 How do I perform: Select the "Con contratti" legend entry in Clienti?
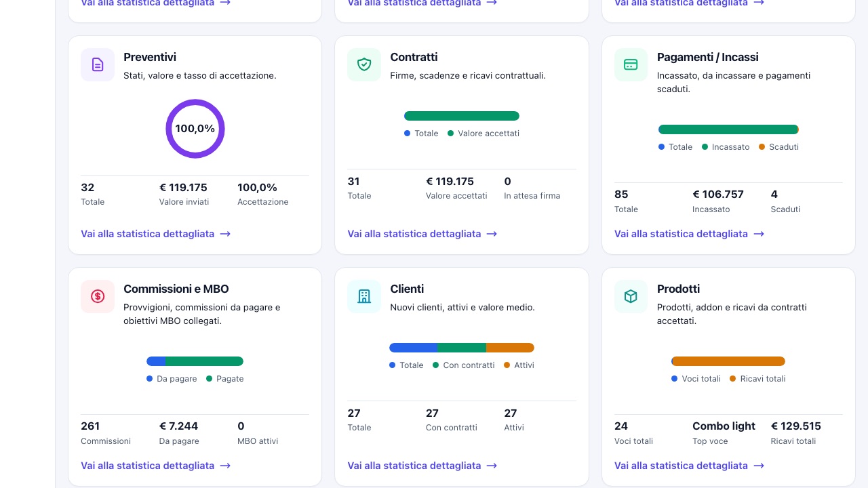pos(464,365)
